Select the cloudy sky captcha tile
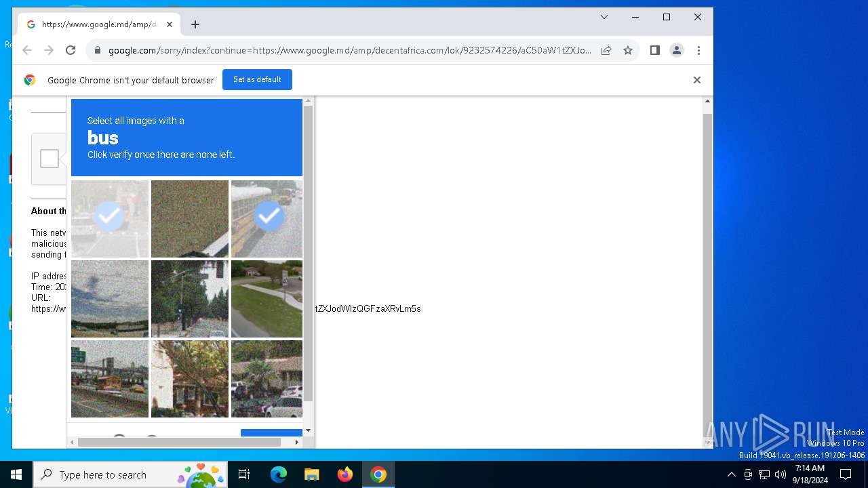 110,299
